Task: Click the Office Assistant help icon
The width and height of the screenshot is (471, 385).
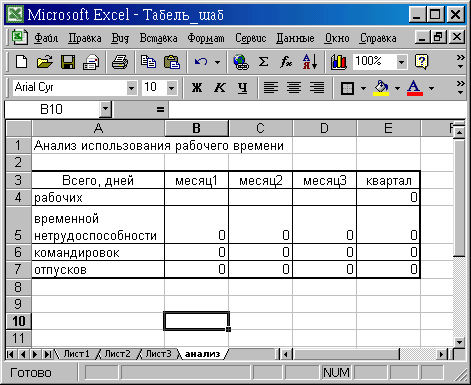Action: (x=421, y=62)
